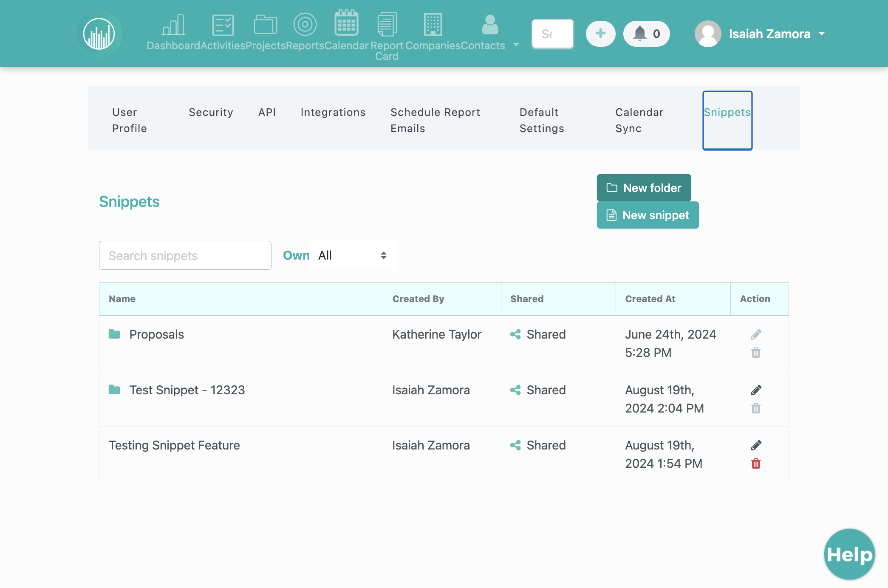Open the notifications bell
The image size is (888, 588).
[647, 34]
